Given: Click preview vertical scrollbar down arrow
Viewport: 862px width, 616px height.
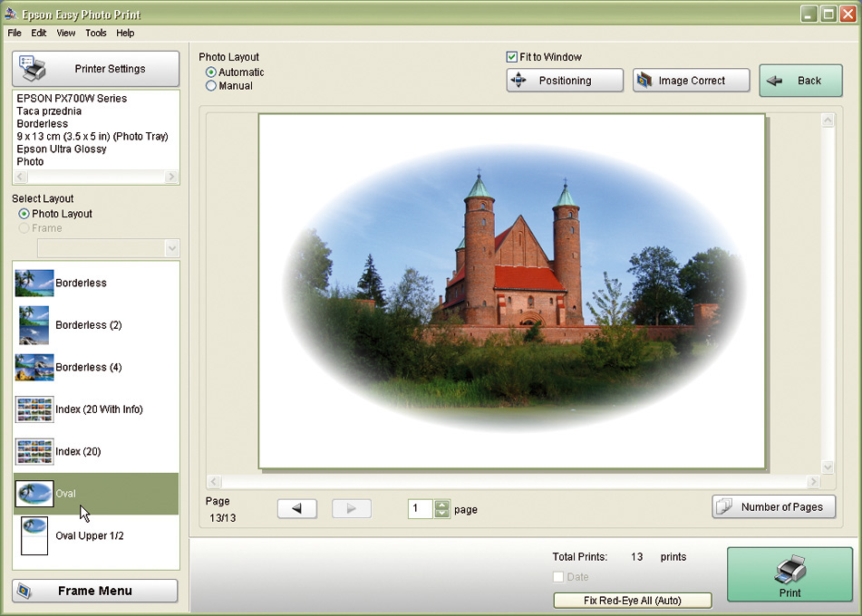Looking at the screenshot, I should pyautogui.click(x=828, y=467).
